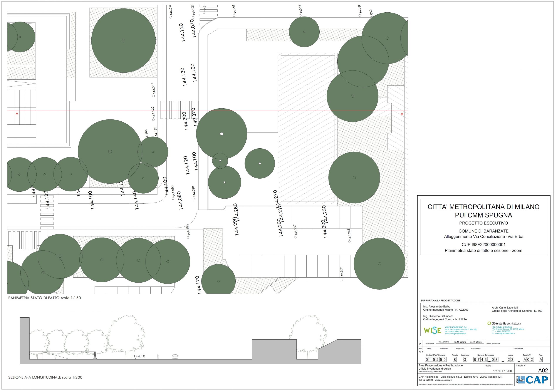Viewport: 557px width, 392px height.
Task: Click the Prima emissione description cell
Action: [x=493, y=344]
